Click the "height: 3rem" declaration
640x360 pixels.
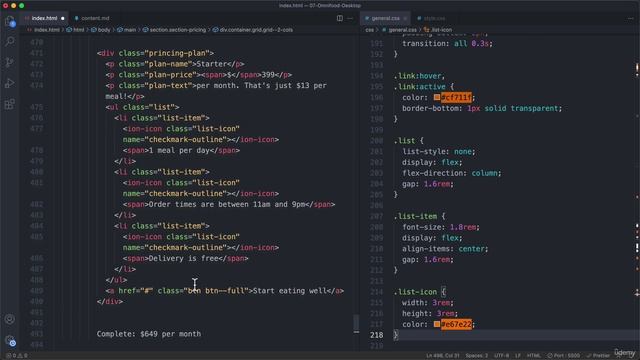point(430,313)
